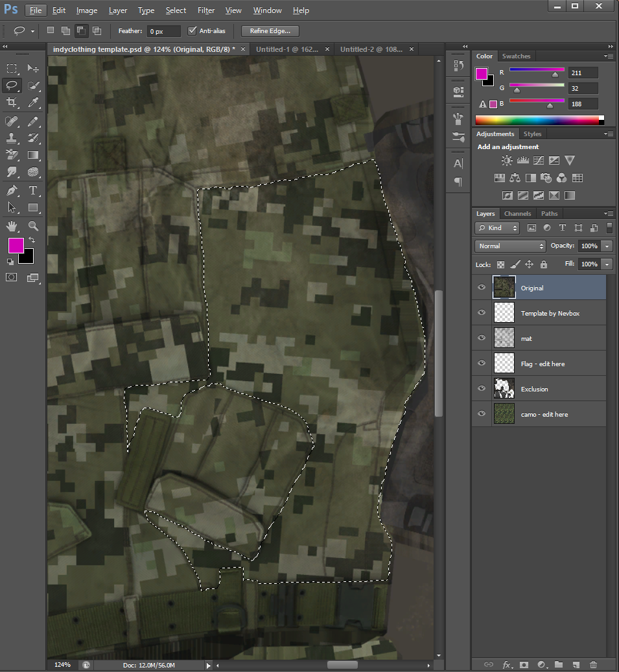This screenshot has height=672, width=619.
Task: Select the Eyedropper tool
Action: (x=33, y=102)
